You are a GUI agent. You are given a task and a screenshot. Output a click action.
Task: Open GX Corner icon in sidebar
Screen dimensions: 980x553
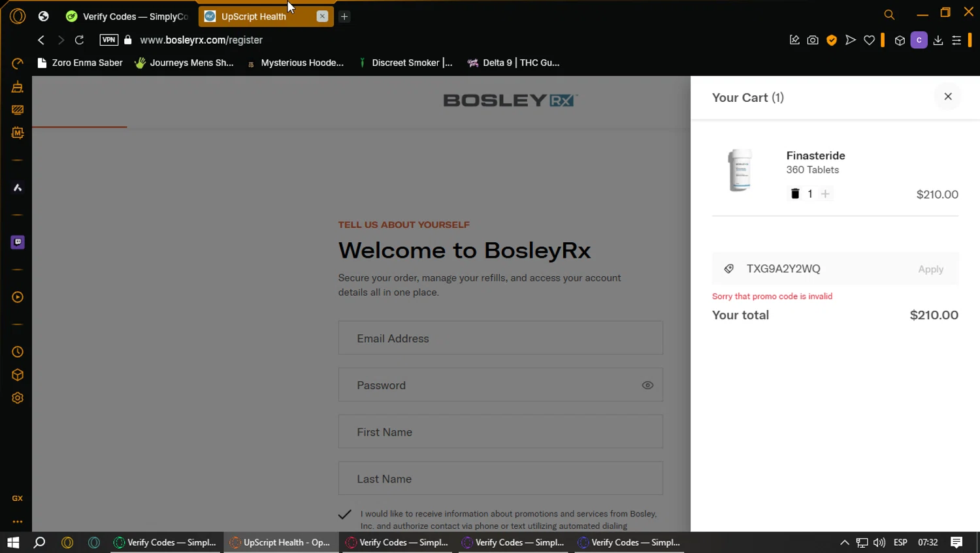[18, 498]
